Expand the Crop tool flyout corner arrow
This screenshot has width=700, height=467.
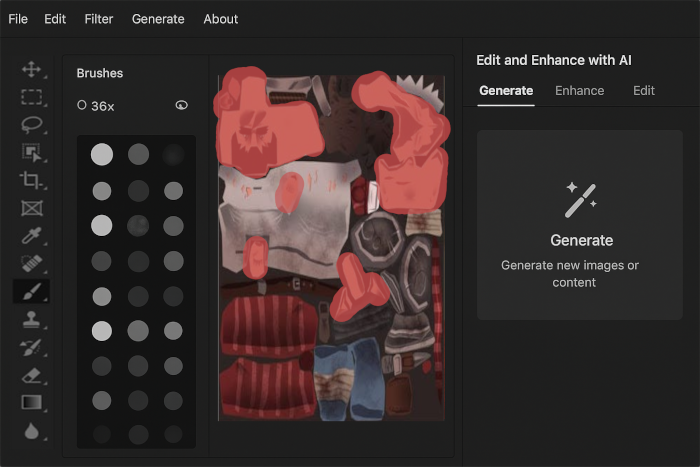45,188
